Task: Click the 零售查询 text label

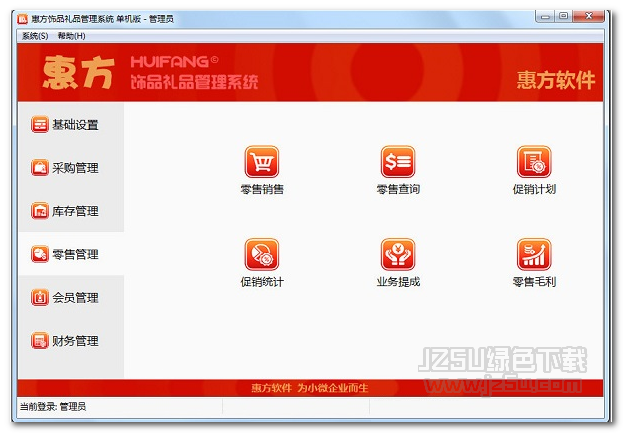Action: pos(398,189)
